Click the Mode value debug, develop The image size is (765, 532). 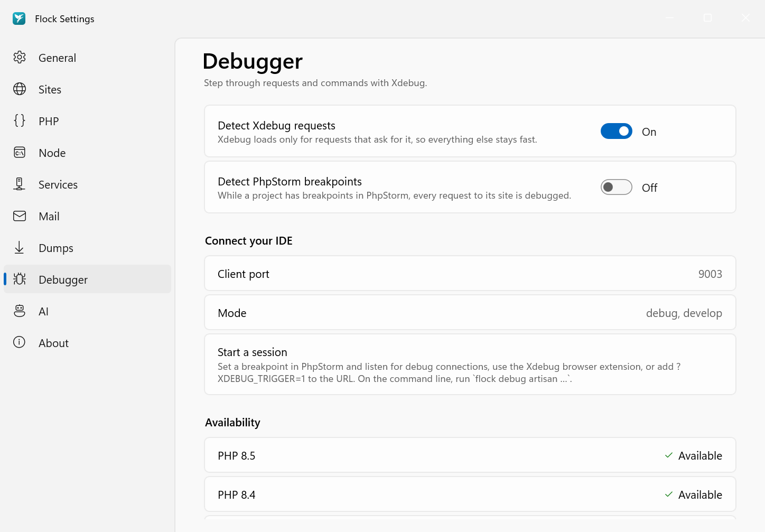[684, 313]
